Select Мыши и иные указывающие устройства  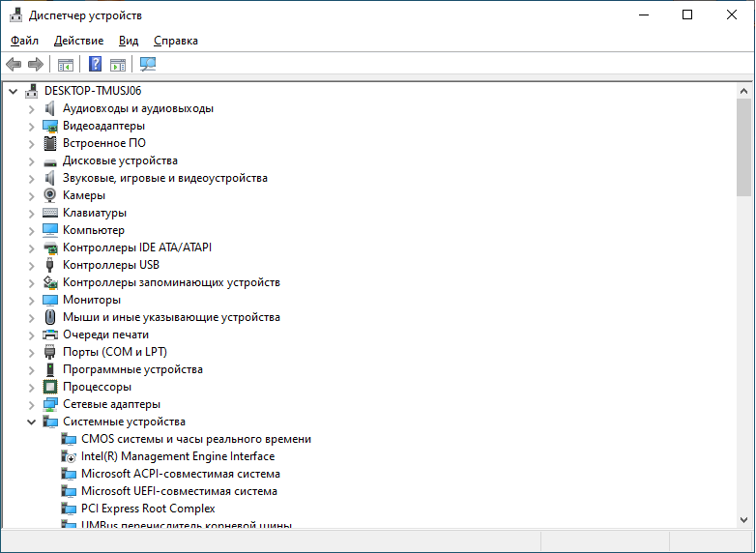coord(171,317)
